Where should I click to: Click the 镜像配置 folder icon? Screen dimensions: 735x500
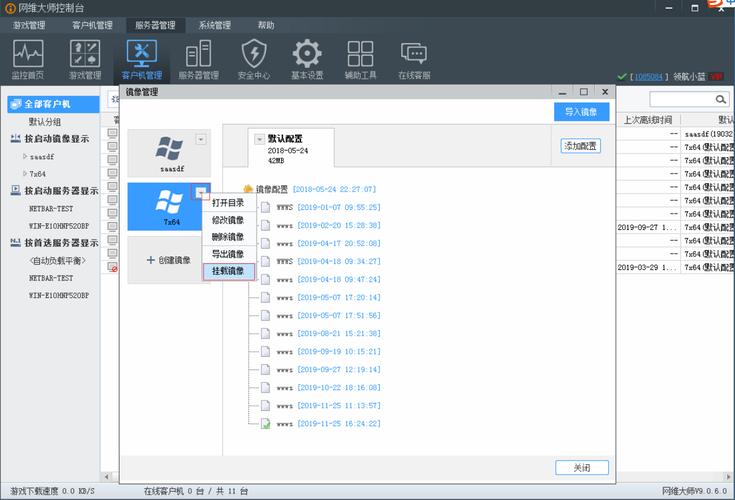coord(248,189)
